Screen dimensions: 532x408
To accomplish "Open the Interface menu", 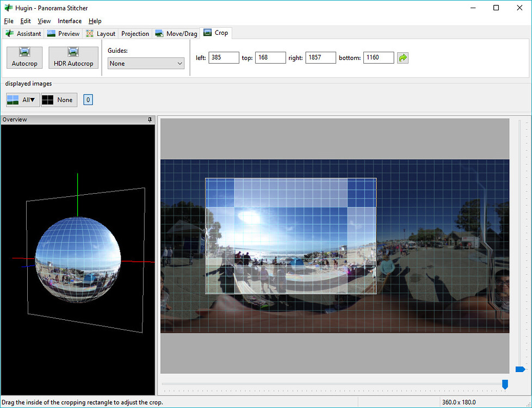I will (x=70, y=21).
